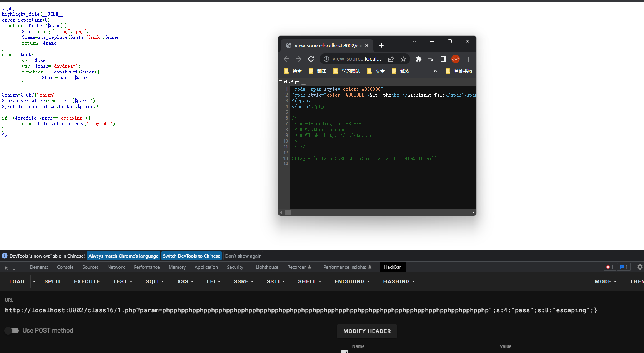Click the red error count badge

[x=610, y=267]
